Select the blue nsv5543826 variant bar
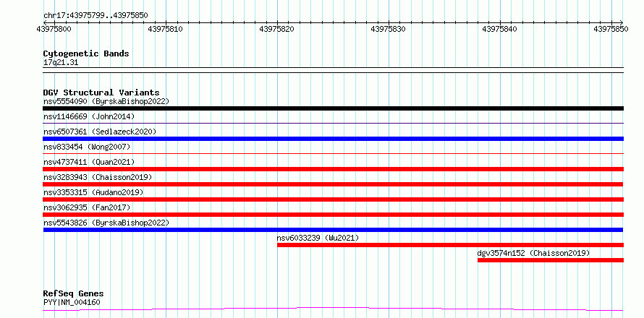This screenshot has height=318, width=644. click(333, 230)
